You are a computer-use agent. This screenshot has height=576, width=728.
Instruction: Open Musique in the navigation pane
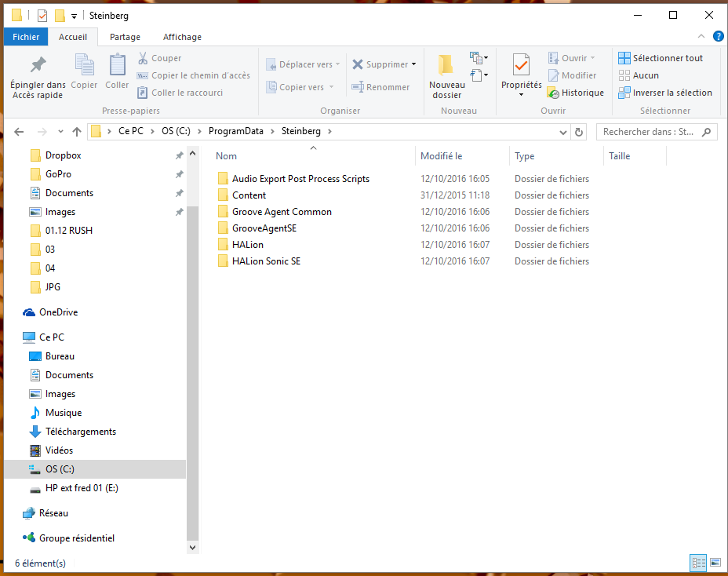(64, 413)
